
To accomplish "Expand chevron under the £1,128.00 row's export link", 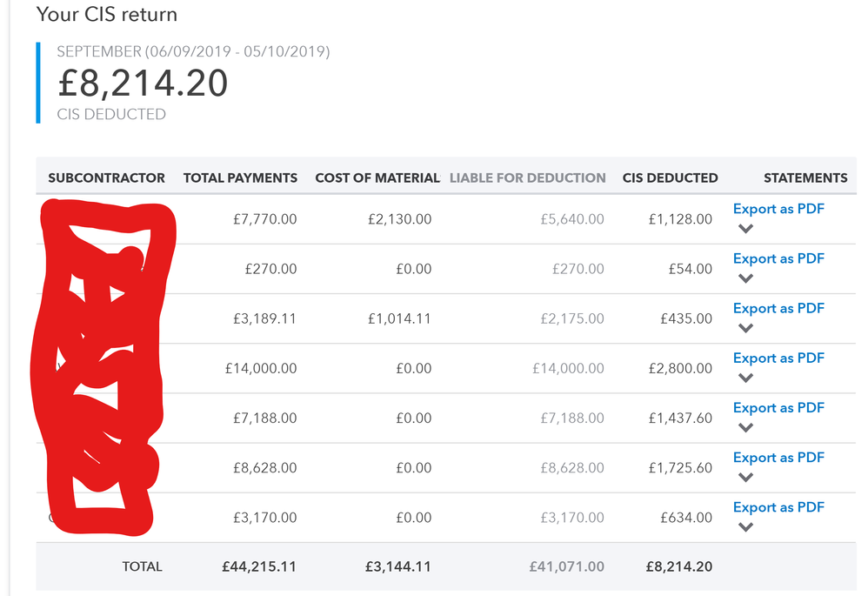I will tap(745, 229).
